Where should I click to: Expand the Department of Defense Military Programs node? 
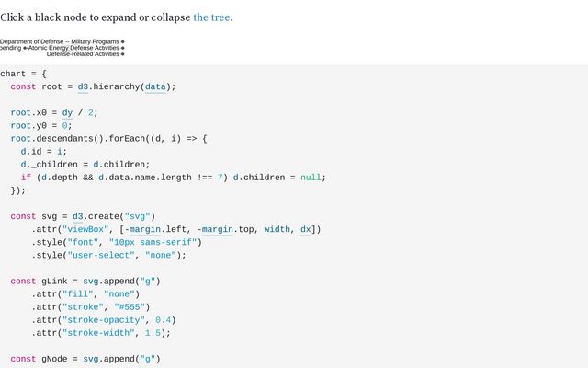pyautogui.click(x=122, y=41)
